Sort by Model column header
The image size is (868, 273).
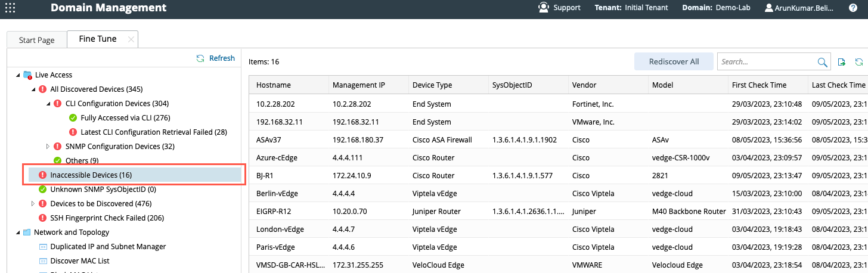pos(688,85)
